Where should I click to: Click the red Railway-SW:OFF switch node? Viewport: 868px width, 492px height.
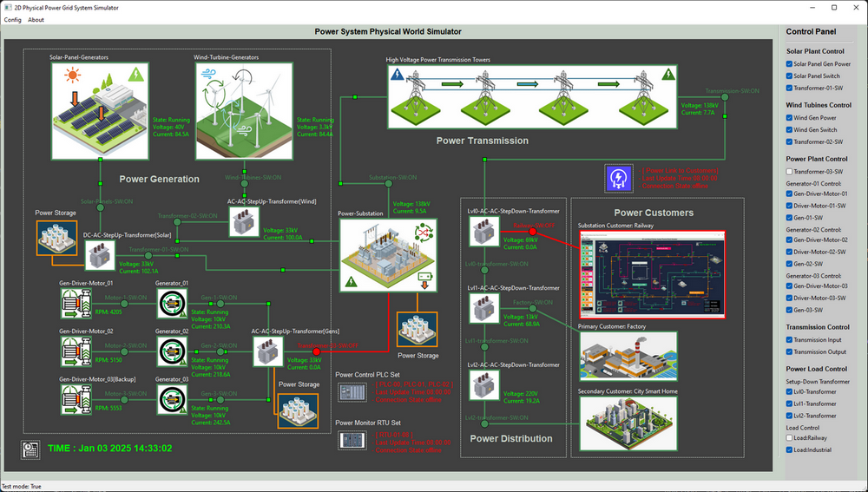[x=533, y=232]
